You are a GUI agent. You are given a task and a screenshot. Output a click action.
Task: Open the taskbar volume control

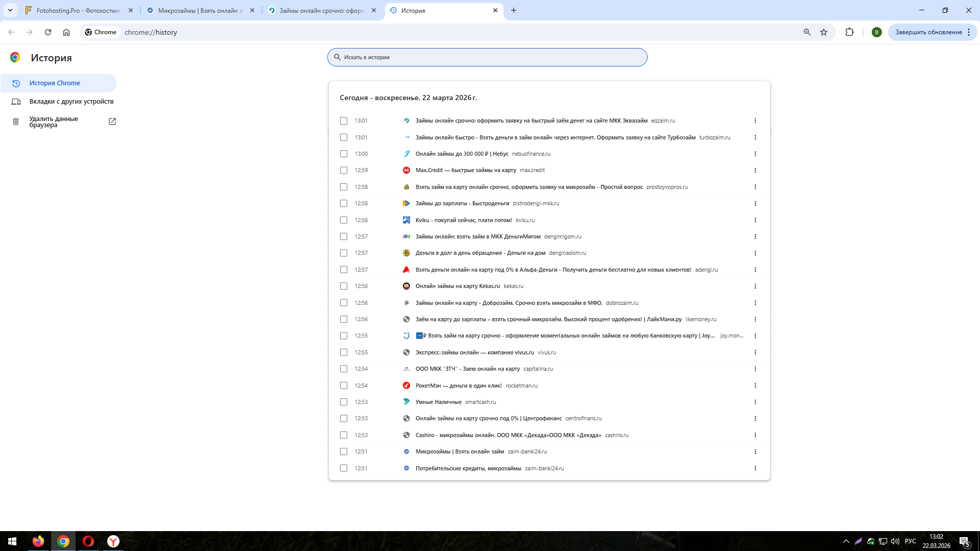pyautogui.click(x=895, y=541)
